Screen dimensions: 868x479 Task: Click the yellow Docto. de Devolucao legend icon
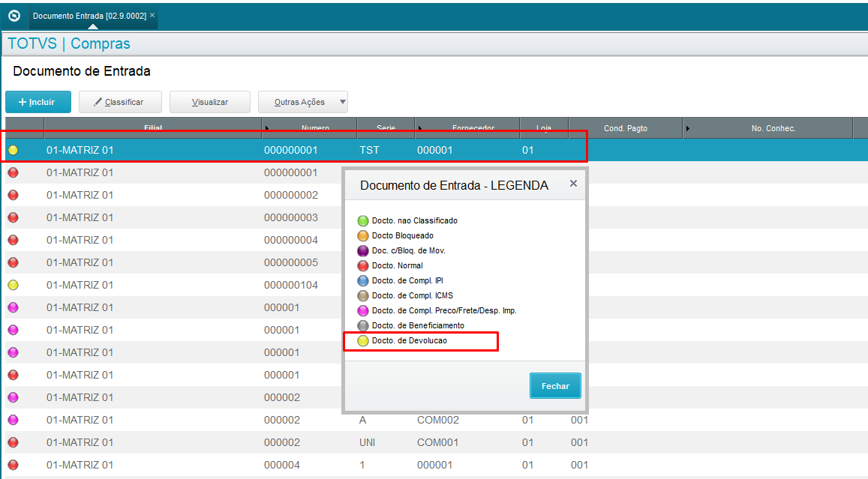tap(362, 341)
